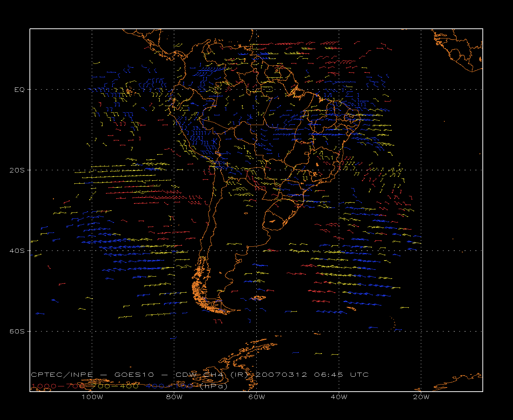Click the 20070312 date stamp
This screenshot has width=513, height=420.
point(282,374)
